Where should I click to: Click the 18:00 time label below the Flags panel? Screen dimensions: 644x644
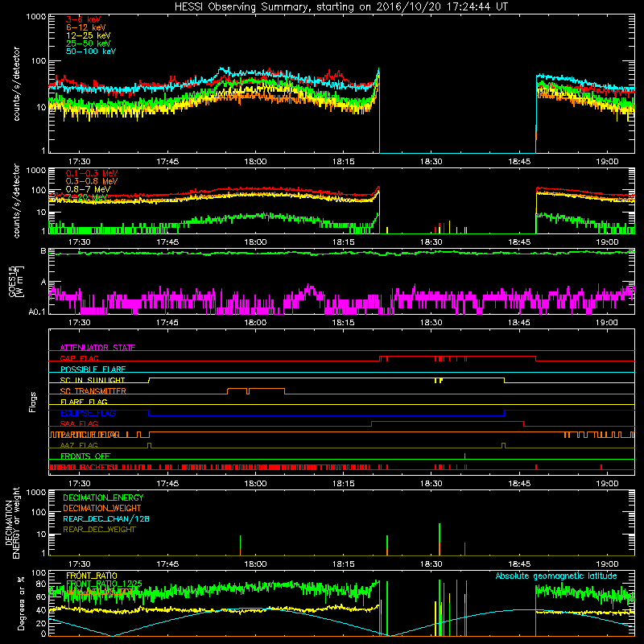255,484
